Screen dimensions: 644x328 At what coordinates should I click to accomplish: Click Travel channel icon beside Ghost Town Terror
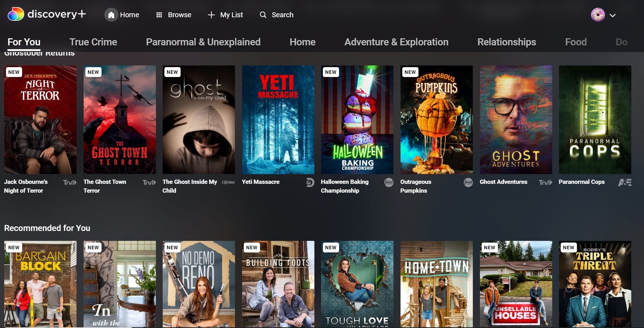pyautogui.click(x=149, y=182)
